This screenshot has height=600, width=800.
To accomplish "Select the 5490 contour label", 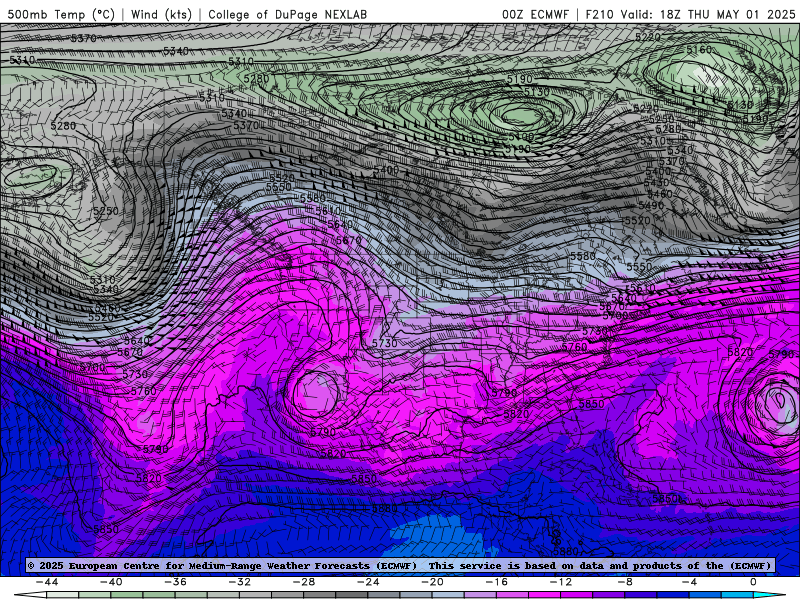I will tap(652, 205).
